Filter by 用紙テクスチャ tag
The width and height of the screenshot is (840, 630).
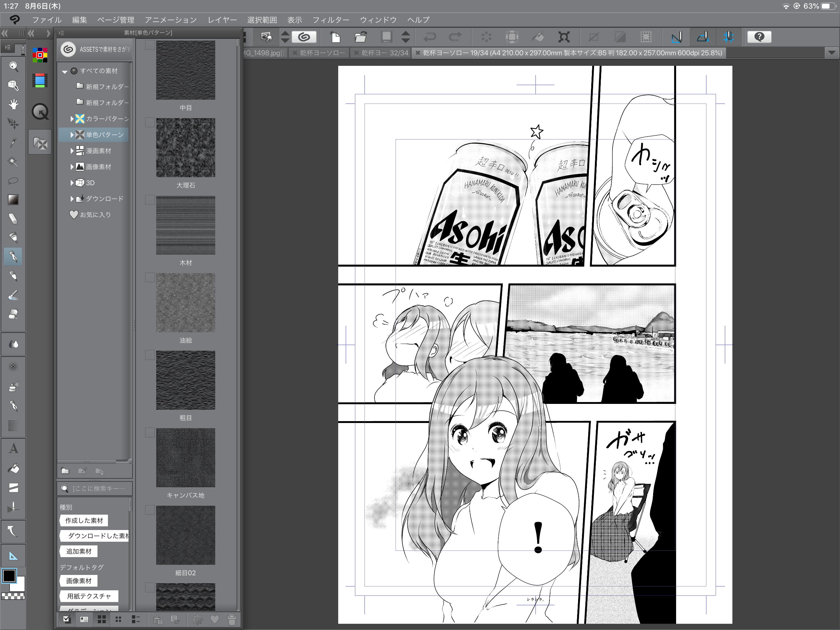tap(89, 596)
